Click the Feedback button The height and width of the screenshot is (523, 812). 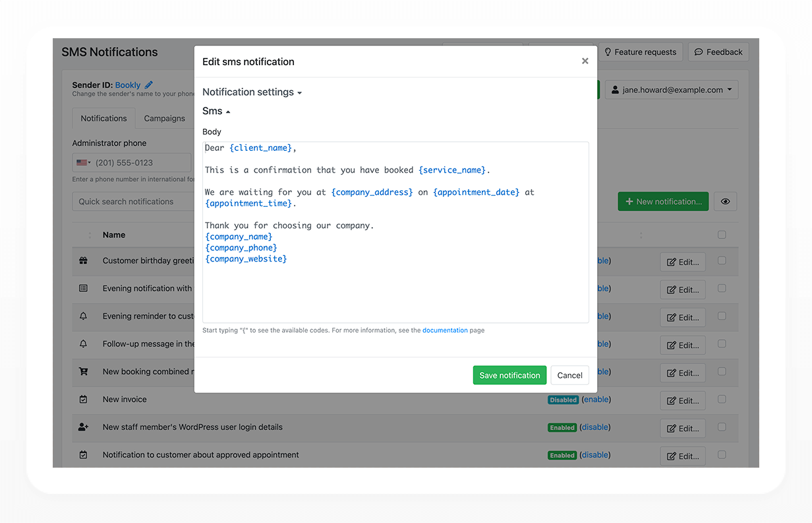click(x=718, y=52)
